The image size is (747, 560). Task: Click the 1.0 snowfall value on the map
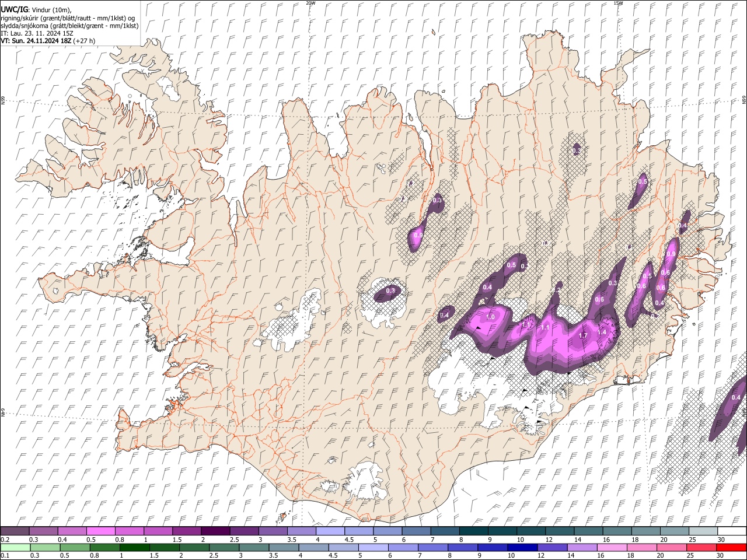coord(490,317)
